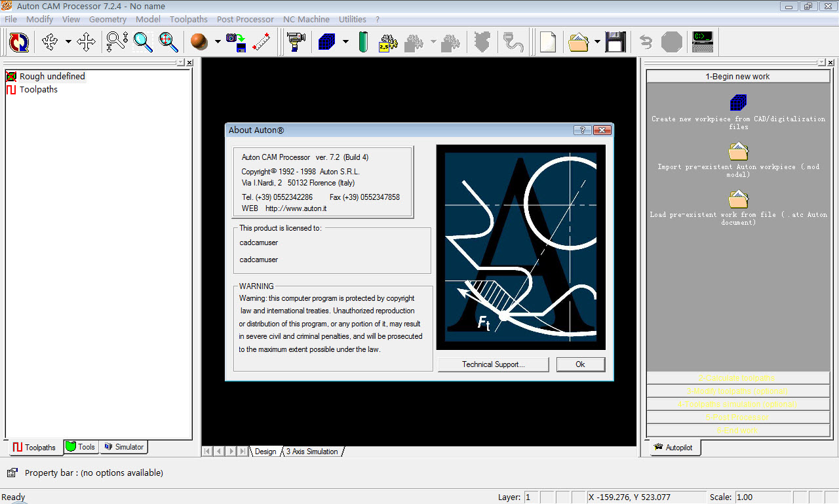Screen dimensions: 839x504
Task: Click Import pre-existent Auton workpiece folder icon
Action: (x=738, y=151)
